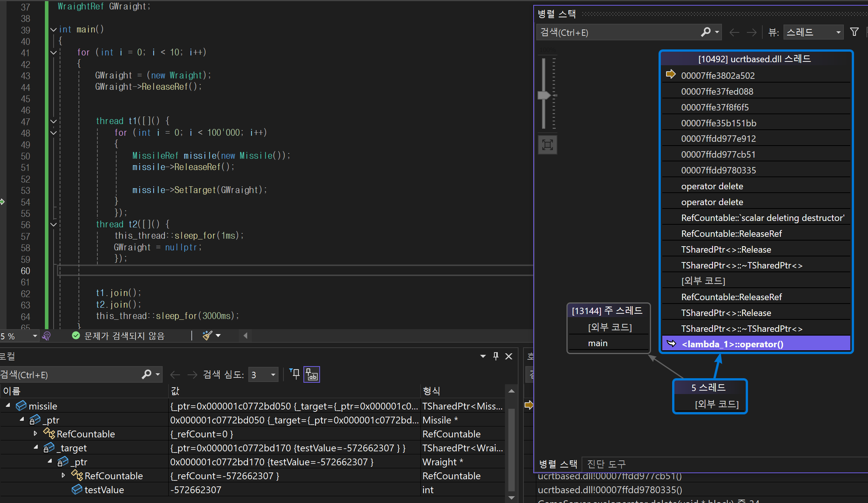Toggle the highlighted display-format button in Locals

click(312, 374)
